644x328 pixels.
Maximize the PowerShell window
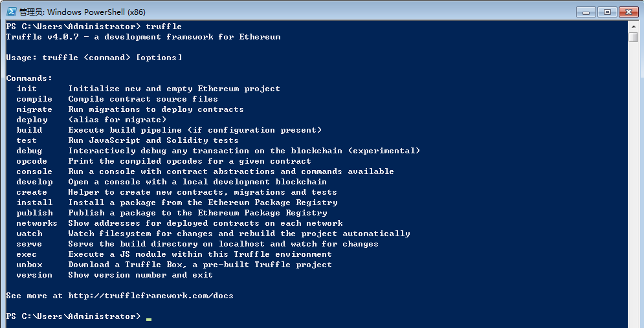point(607,11)
